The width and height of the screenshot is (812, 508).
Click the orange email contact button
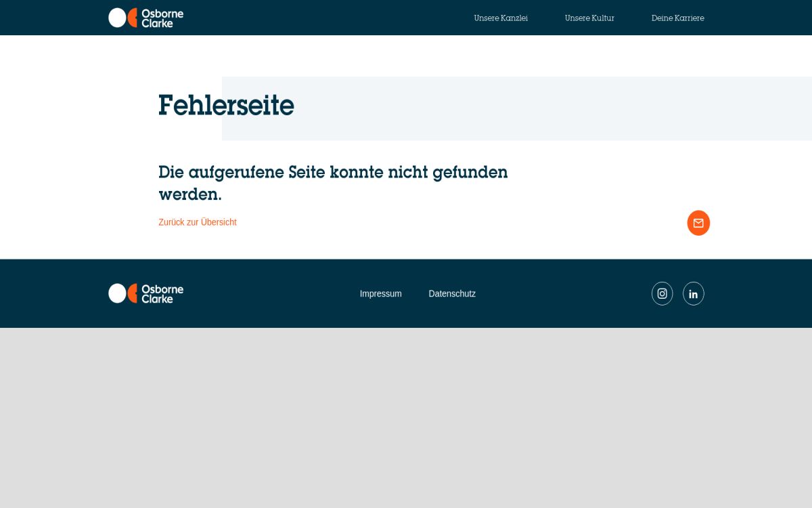698,223
